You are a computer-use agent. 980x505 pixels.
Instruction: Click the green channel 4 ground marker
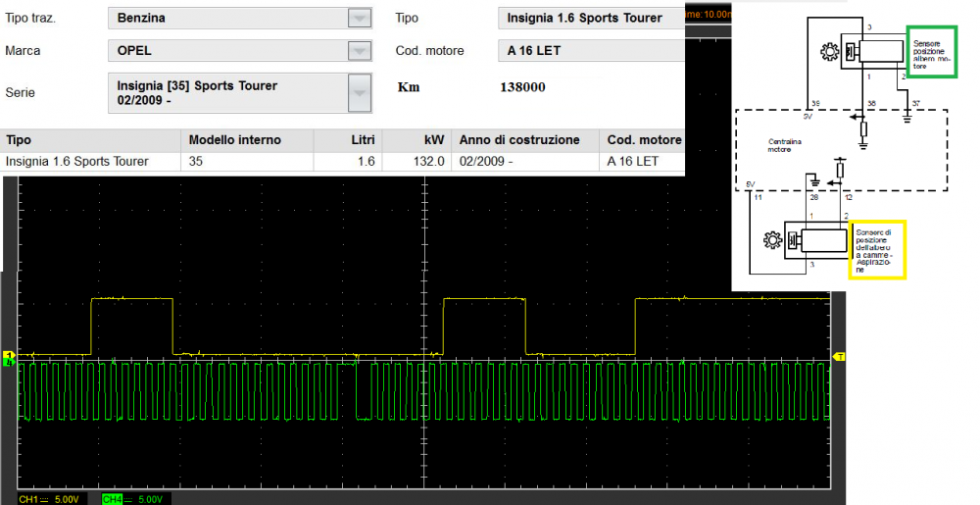[10, 363]
